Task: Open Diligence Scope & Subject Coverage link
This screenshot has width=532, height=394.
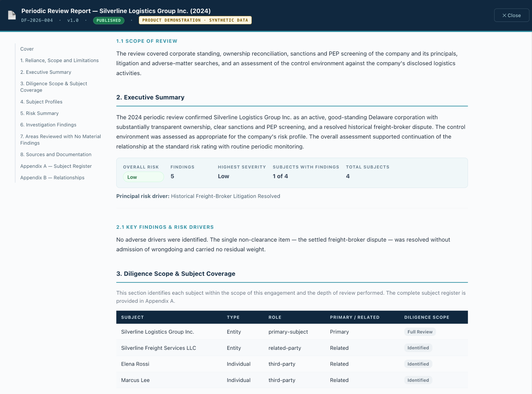Action: (x=54, y=87)
